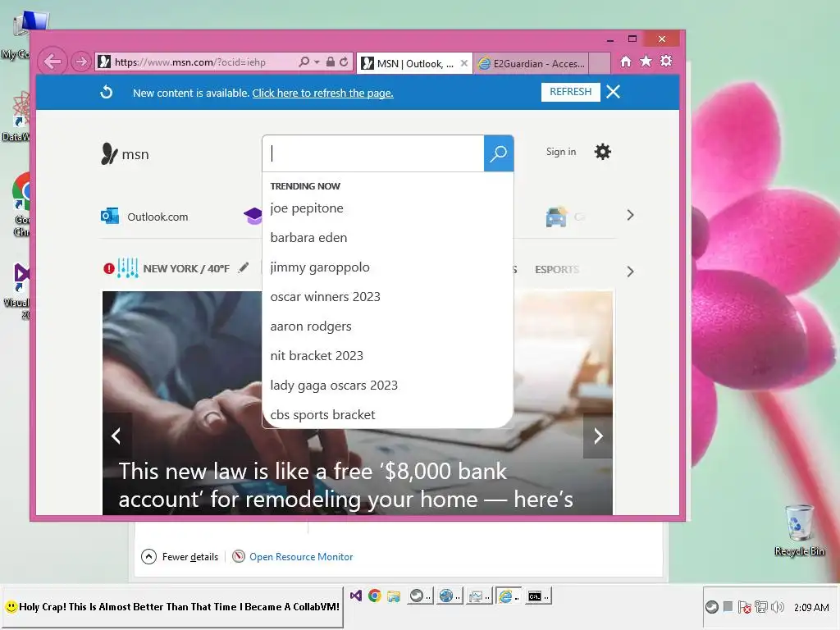Open Command Prompt taskbar button
The height and width of the screenshot is (630, 840).
537,596
